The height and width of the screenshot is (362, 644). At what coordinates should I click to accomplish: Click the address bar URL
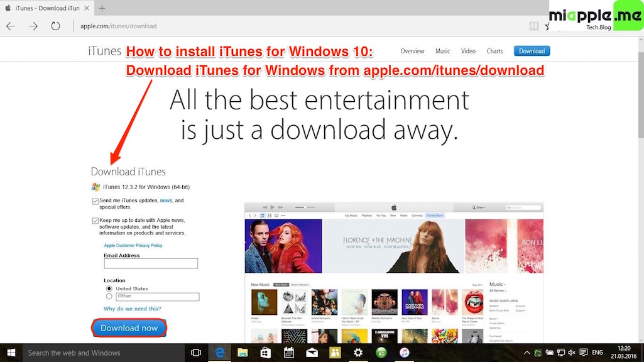click(x=118, y=26)
